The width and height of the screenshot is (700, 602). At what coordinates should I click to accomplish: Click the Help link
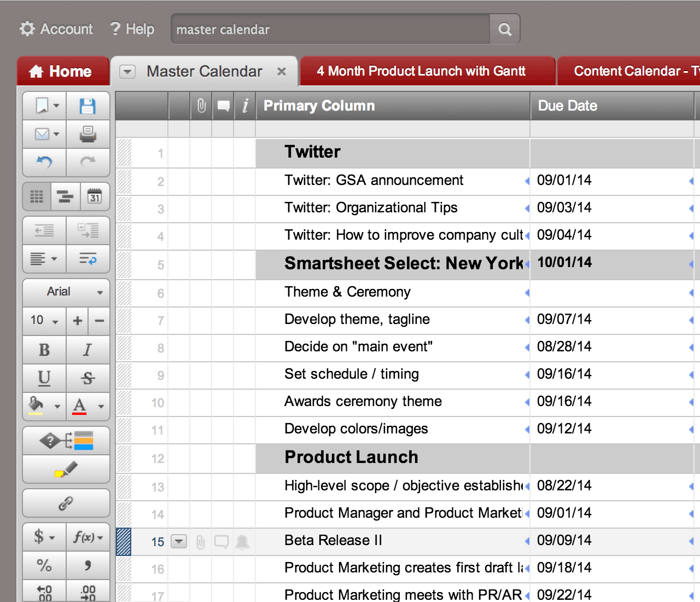pos(132,29)
